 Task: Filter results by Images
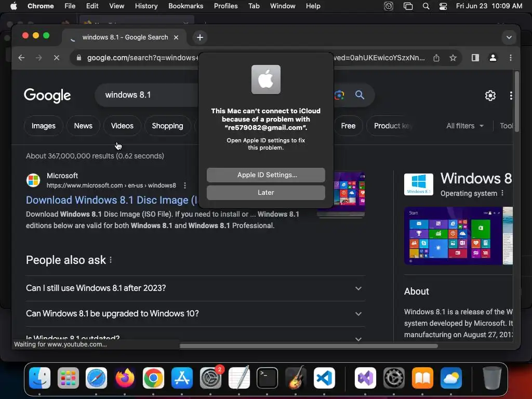coord(44,126)
